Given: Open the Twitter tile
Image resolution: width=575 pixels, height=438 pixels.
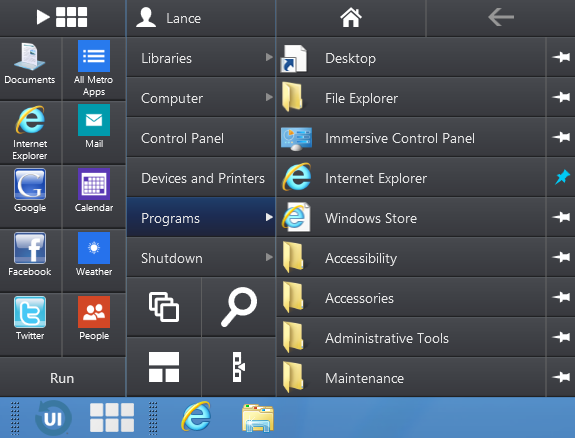Looking at the screenshot, I should pyautogui.click(x=30, y=325).
